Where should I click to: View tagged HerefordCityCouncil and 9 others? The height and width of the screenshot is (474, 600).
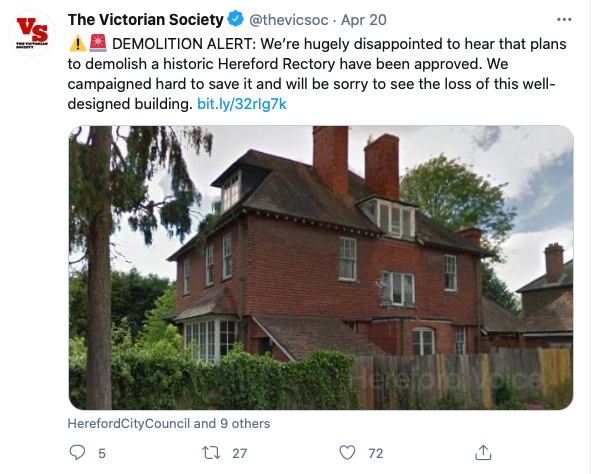[x=169, y=424]
